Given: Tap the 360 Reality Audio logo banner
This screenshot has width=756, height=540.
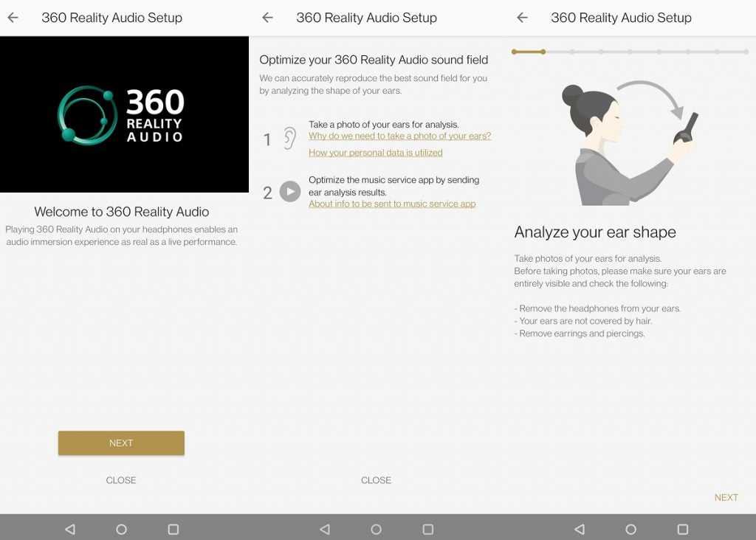Looking at the screenshot, I should [123, 114].
